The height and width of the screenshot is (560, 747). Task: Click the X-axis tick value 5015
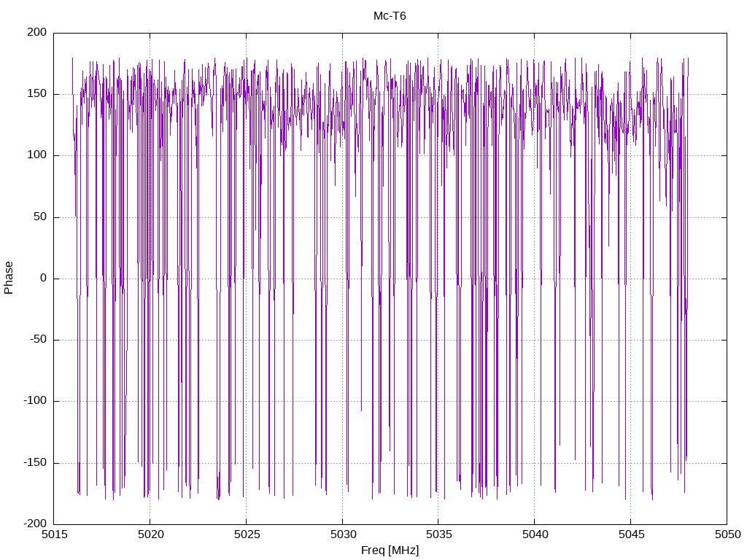point(54,534)
